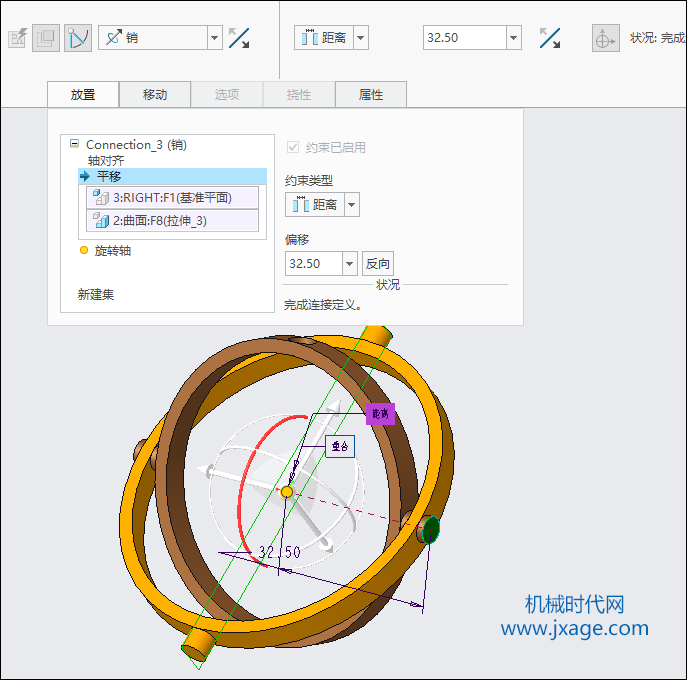
Task: Click the 反向 button
Action: pos(378,264)
